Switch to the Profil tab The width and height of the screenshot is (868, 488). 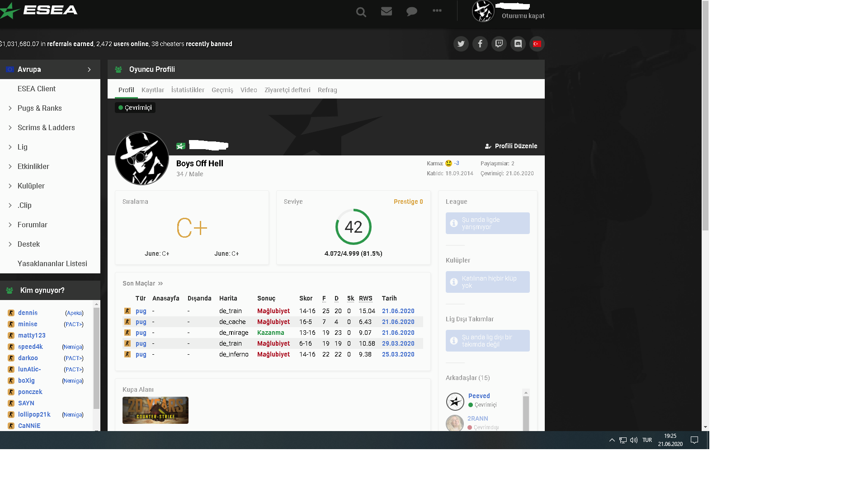[x=126, y=90]
